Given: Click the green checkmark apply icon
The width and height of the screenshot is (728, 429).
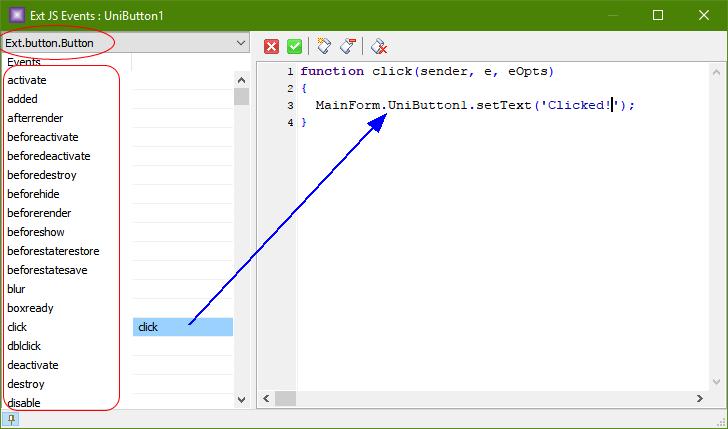Looking at the screenshot, I should (294, 46).
